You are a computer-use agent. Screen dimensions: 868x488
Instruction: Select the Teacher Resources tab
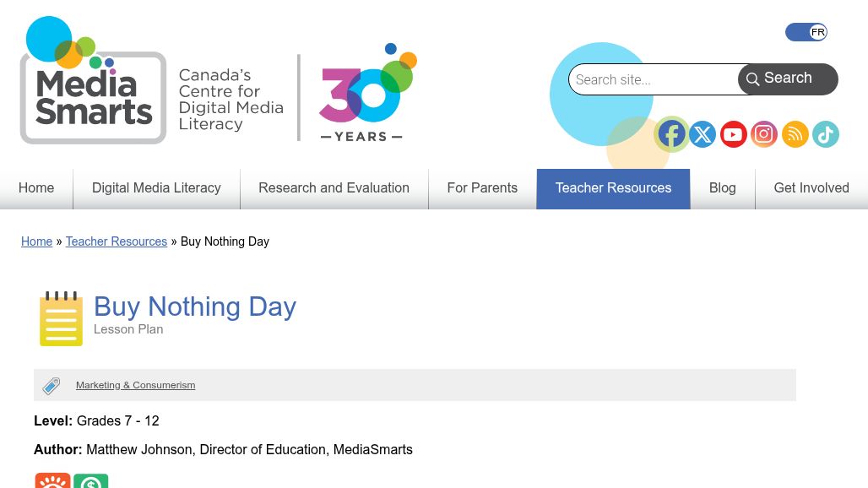tap(613, 188)
